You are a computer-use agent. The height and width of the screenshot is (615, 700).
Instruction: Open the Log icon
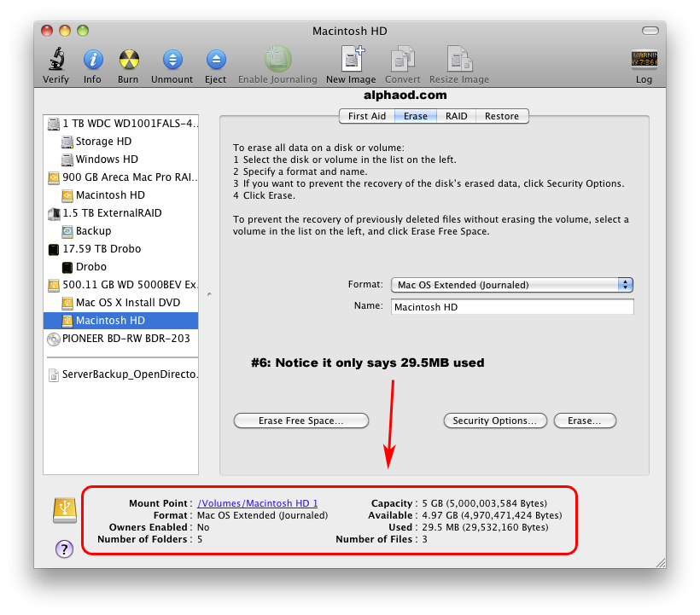point(644,59)
